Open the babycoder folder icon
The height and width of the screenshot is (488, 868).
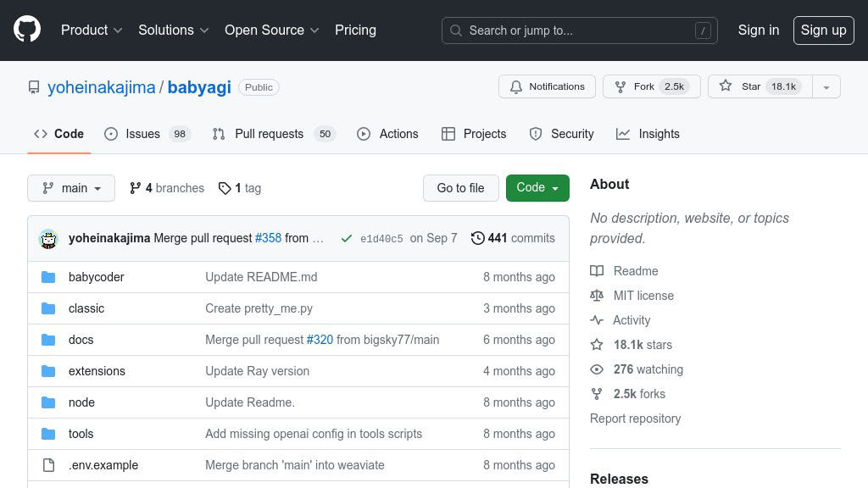click(49, 276)
